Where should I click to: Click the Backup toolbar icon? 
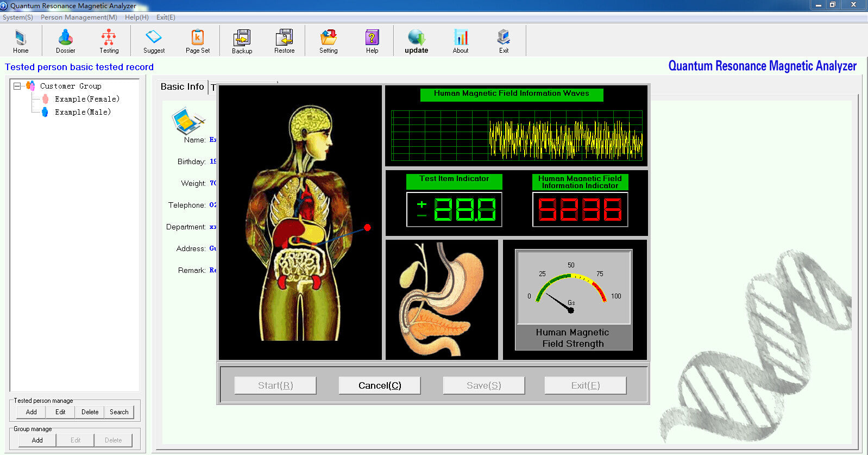(x=242, y=41)
